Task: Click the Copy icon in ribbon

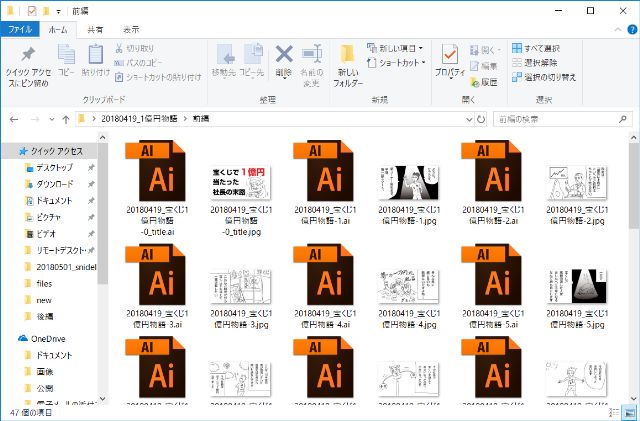Action: coord(66,55)
